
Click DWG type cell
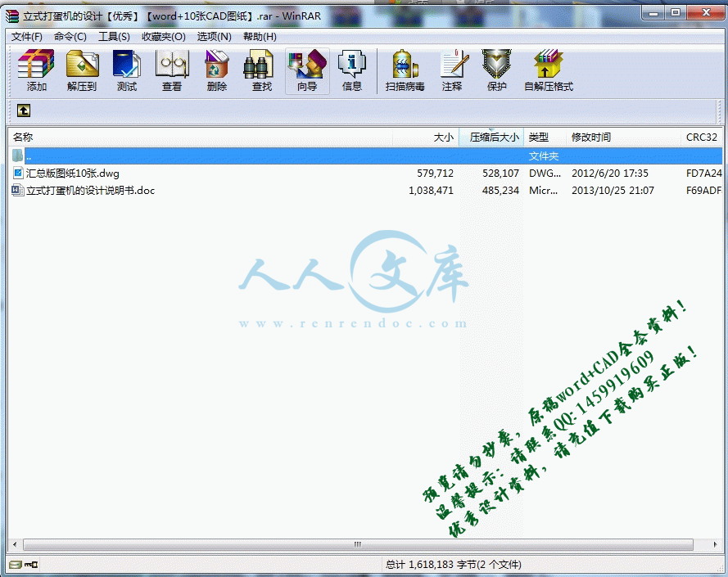545,174
